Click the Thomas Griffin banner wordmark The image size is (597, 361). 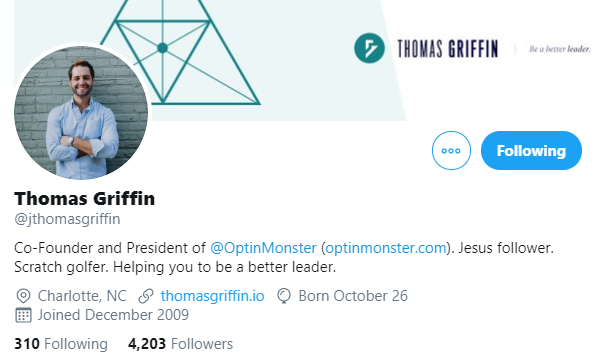tap(448, 49)
